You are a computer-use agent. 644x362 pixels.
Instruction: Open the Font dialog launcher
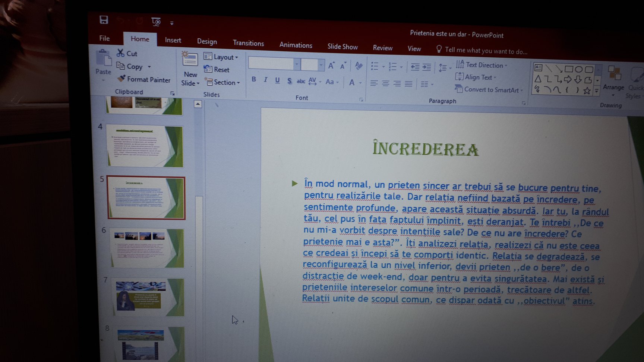pyautogui.click(x=361, y=99)
